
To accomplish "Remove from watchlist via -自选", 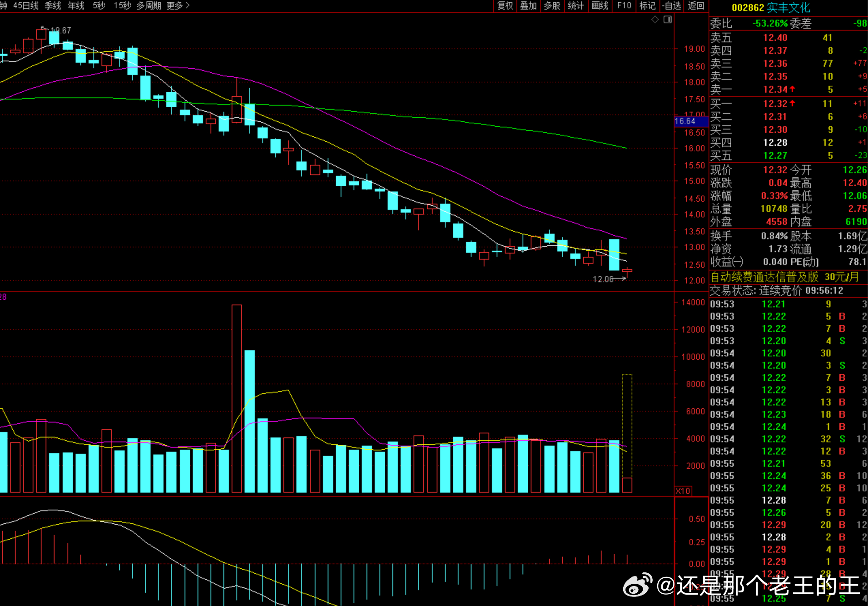I will (672, 5).
